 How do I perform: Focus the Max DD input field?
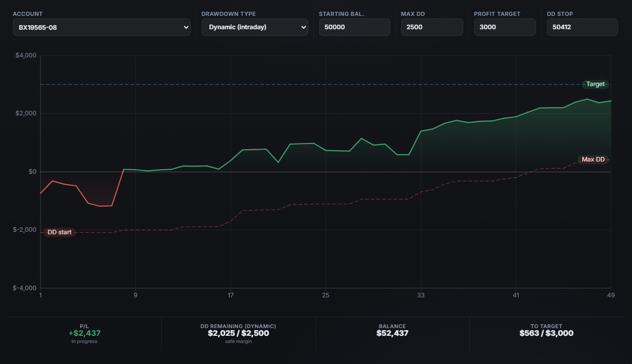tap(432, 27)
